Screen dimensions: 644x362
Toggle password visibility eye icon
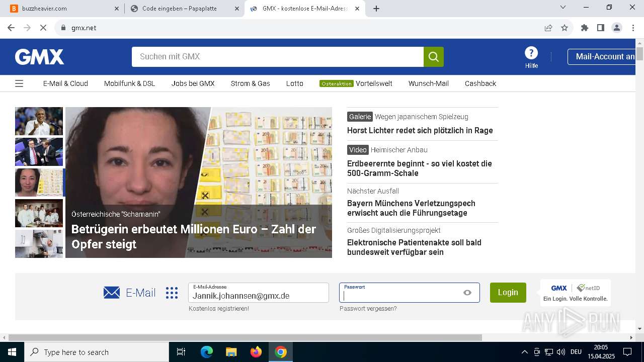click(x=467, y=293)
